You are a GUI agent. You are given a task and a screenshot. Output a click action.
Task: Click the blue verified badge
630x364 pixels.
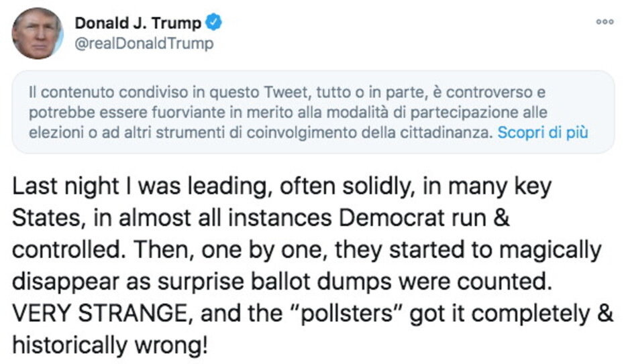pyautogui.click(x=213, y=23)
